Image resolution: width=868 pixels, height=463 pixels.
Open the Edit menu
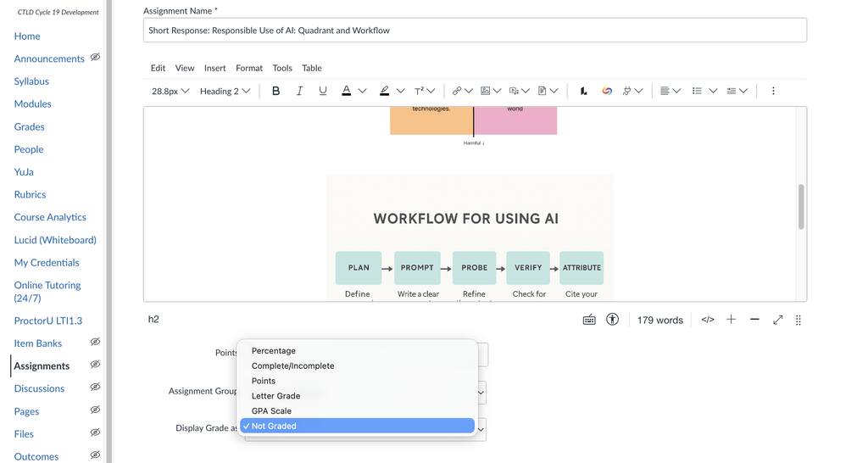[x=158, y=68]
